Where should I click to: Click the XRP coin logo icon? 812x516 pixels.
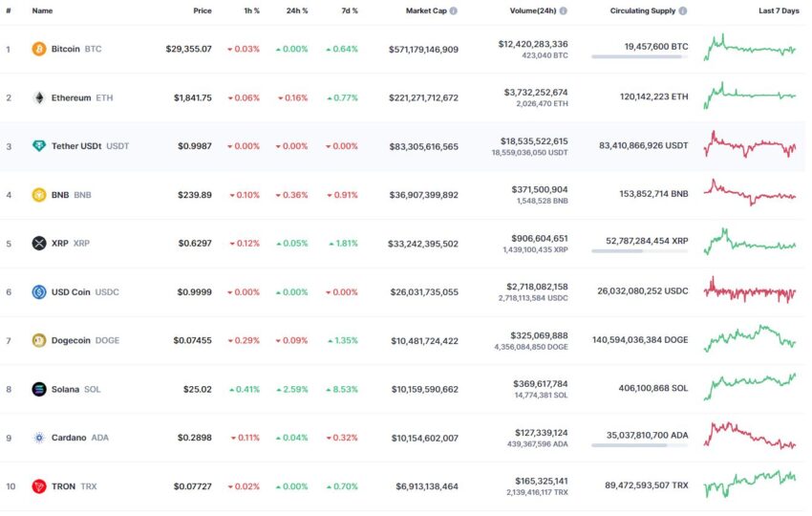tap(39, 244)
